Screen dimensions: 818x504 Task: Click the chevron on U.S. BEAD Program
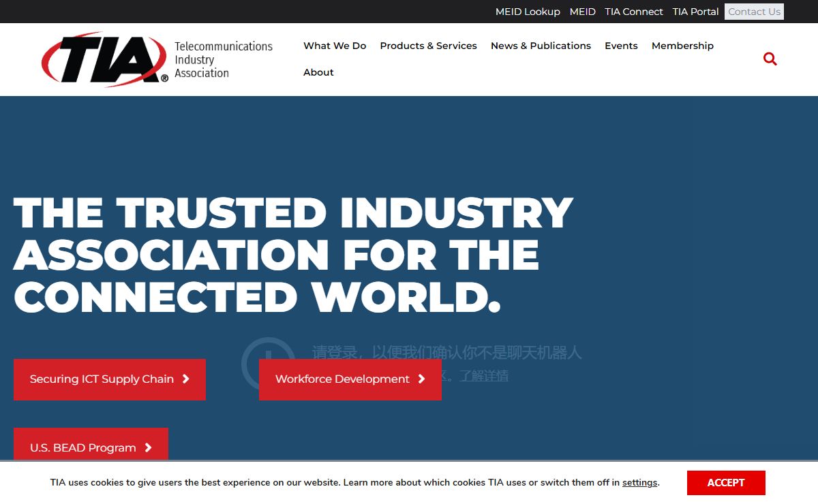pos(148,448)
